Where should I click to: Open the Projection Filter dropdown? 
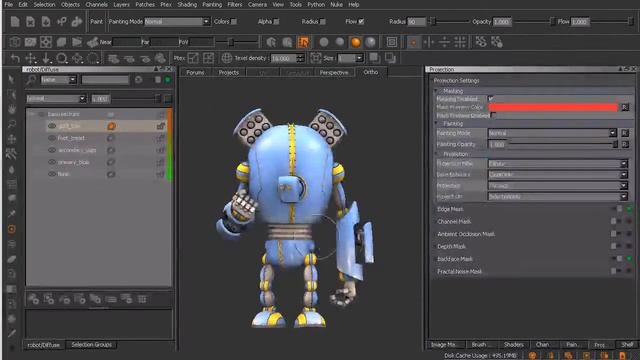pyautogui.click(x=558, y=164)
